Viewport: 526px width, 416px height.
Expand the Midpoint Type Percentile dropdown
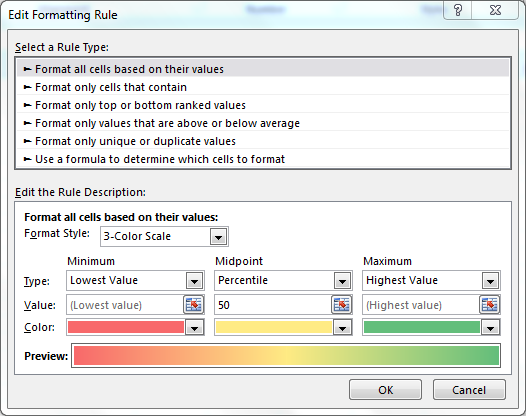[342, 281]
